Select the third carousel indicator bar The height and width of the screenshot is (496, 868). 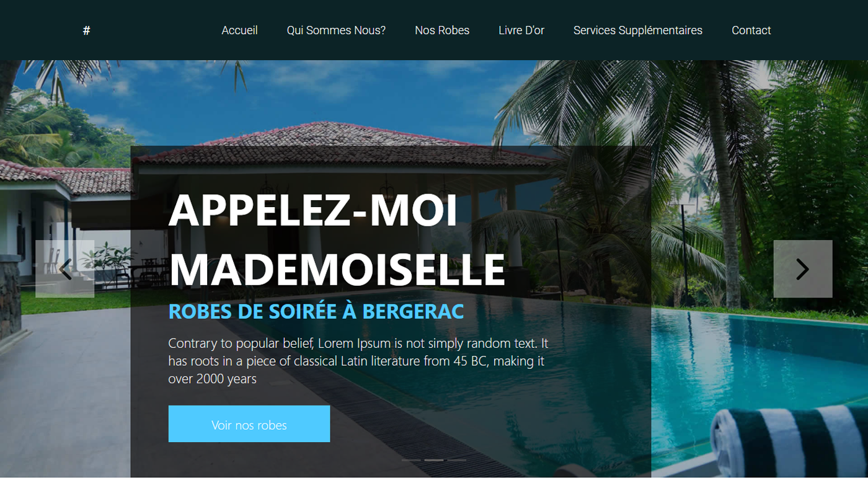click(x=457, y=460)
